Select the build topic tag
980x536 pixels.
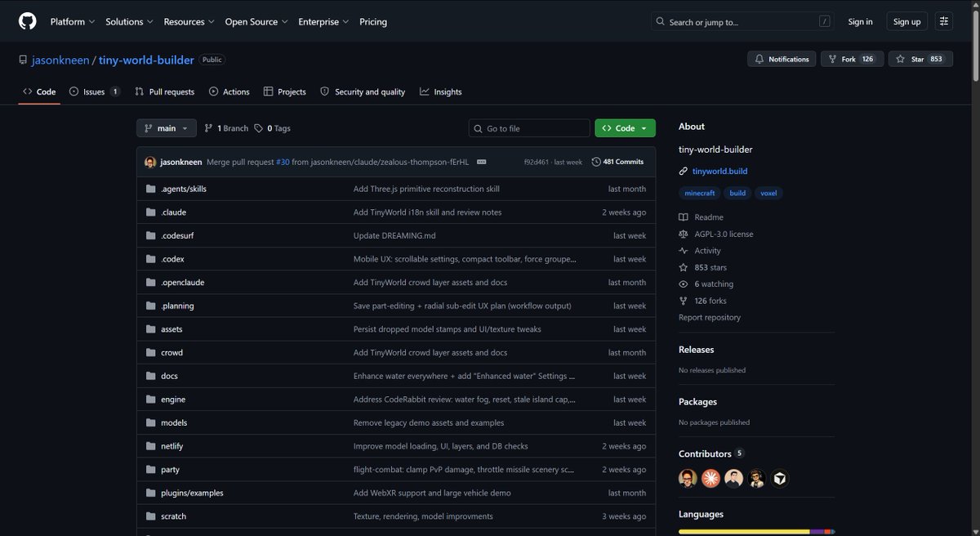click(737, 193)
